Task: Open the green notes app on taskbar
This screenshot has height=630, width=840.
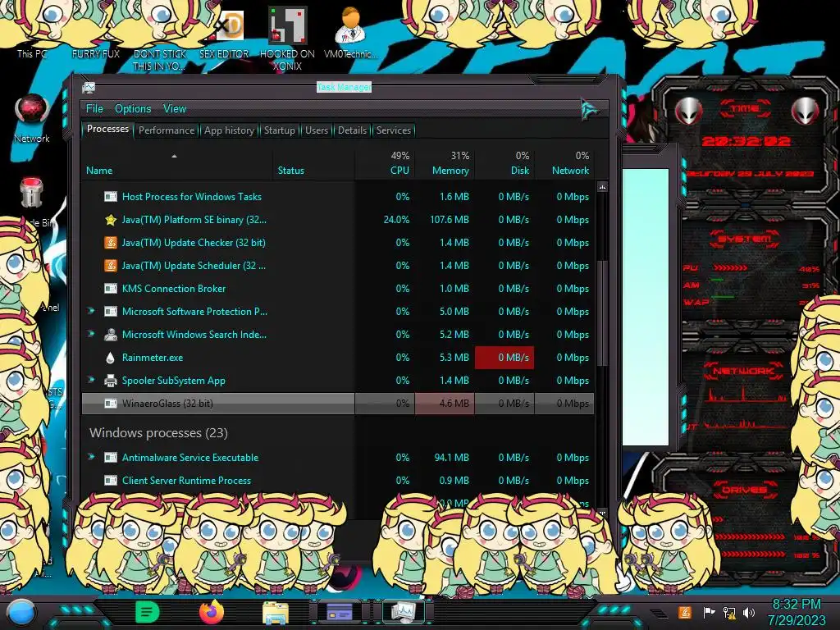Action: [147, 612]
